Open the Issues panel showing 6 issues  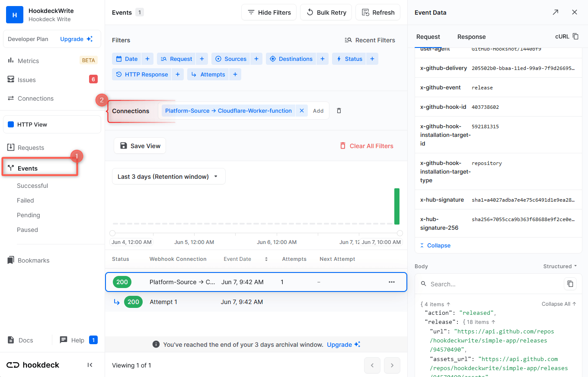pos(26,79)
